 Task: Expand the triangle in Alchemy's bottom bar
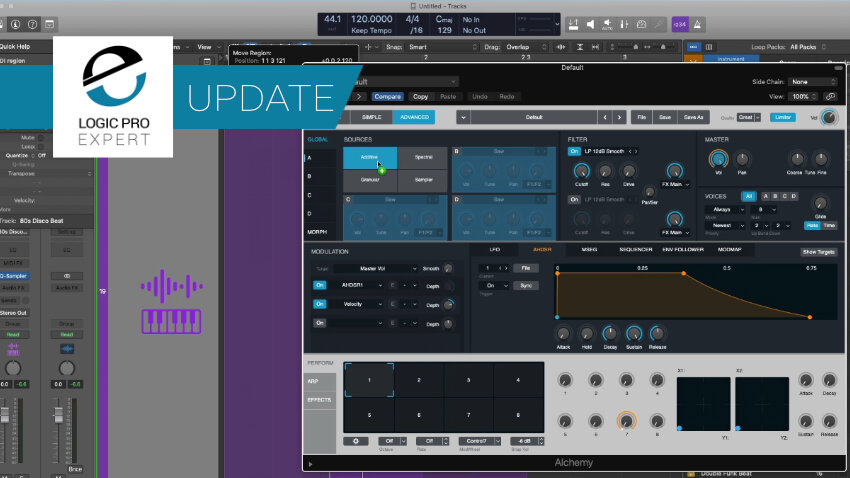coord(310,464)
